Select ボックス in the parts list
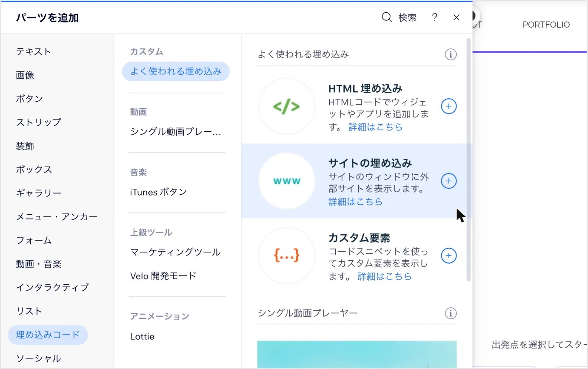Image resolution: width=588 pixels, height=369 pixels. [34, 169]
